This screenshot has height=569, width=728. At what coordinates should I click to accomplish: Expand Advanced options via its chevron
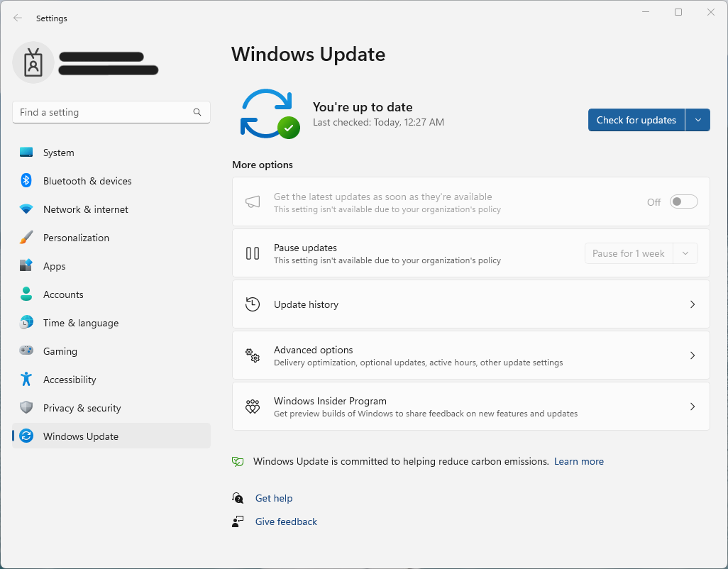pos(693,355)
